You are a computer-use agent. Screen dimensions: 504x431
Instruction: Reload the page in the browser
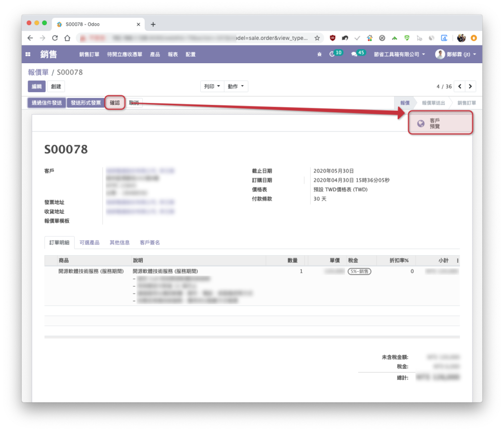tap(55, 38)
